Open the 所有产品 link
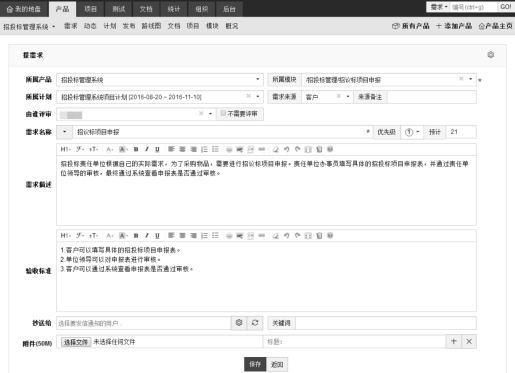The image size is (515, 373). [x=411, y=26]
